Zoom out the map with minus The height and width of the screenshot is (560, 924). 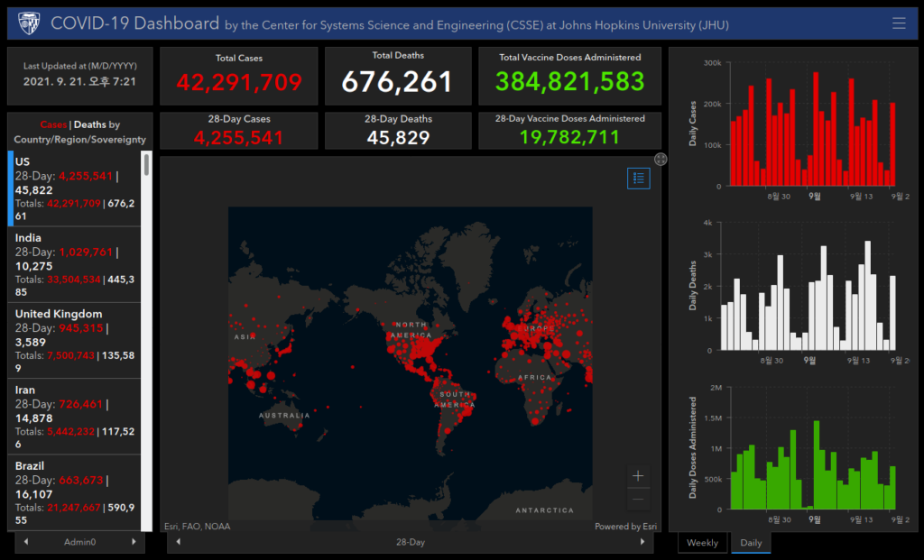point(638,500)
